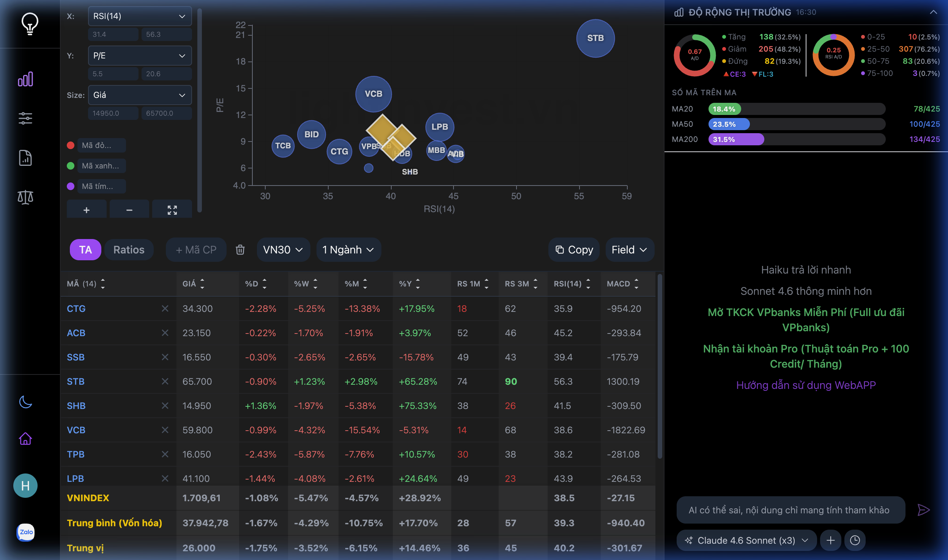Remove CTG row with its X button
Image resolution: width=948 pixels, height=560 pixels.
[165, 308]
